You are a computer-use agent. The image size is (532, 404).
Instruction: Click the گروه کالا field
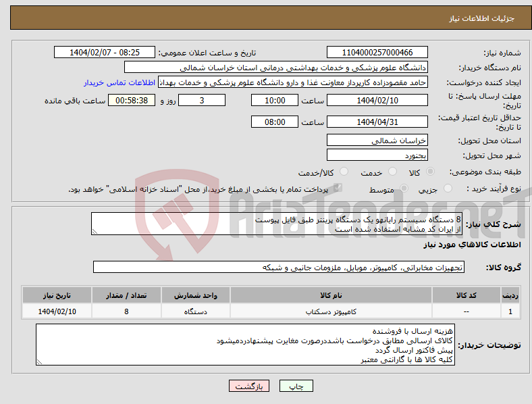(x=279, y=267)
